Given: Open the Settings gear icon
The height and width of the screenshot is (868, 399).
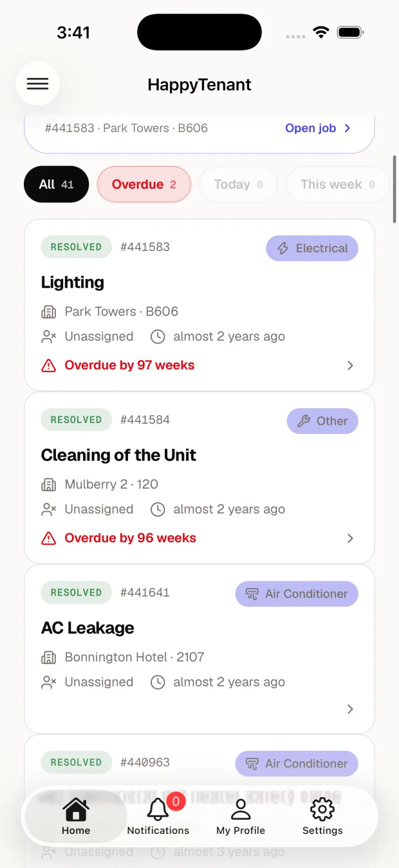Looking at the screenshot, I should [x=322, y=809].
